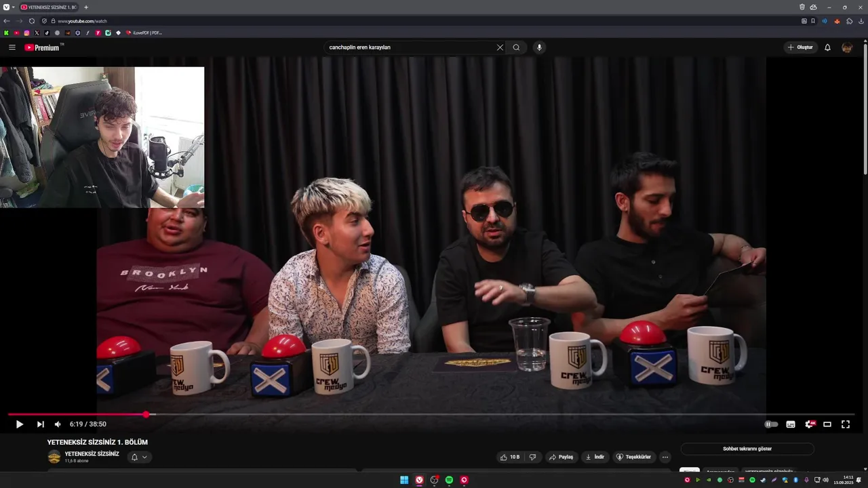Run search with magnifier button
Image resolution: width=868 pixels, height=488 pixels.
pos(516,47)
